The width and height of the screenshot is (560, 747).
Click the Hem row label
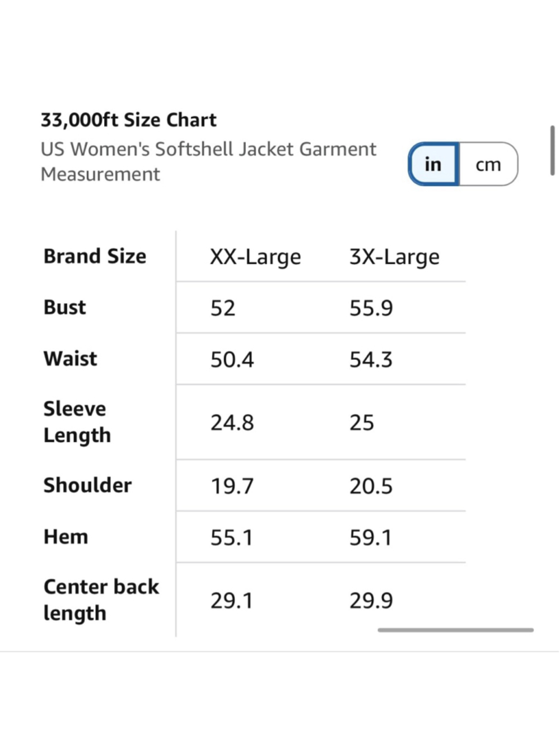pyautogui.click(x=66, y=537)
